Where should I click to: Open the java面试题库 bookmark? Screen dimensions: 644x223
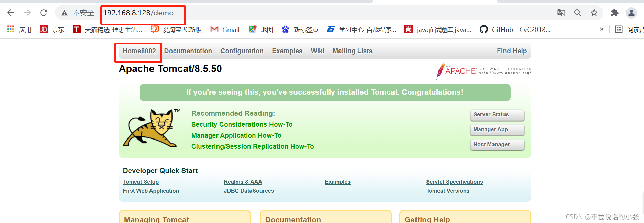point(438,30)
